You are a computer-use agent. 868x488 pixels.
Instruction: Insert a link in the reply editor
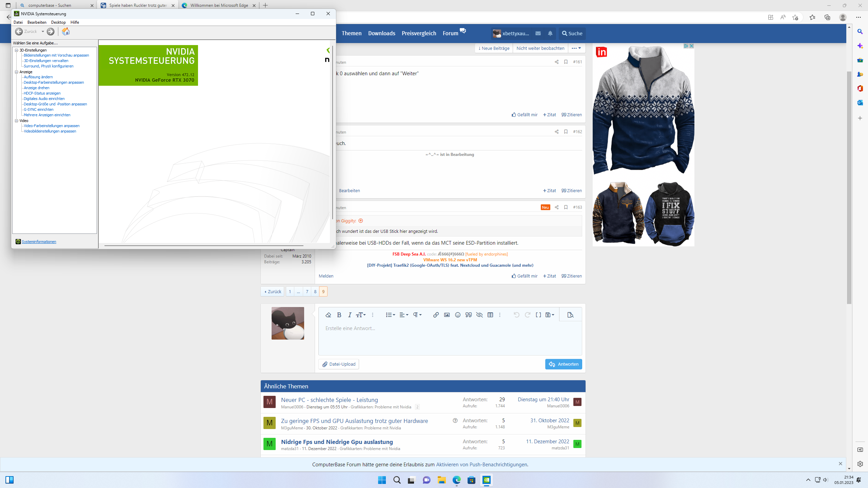coord(436,315)
